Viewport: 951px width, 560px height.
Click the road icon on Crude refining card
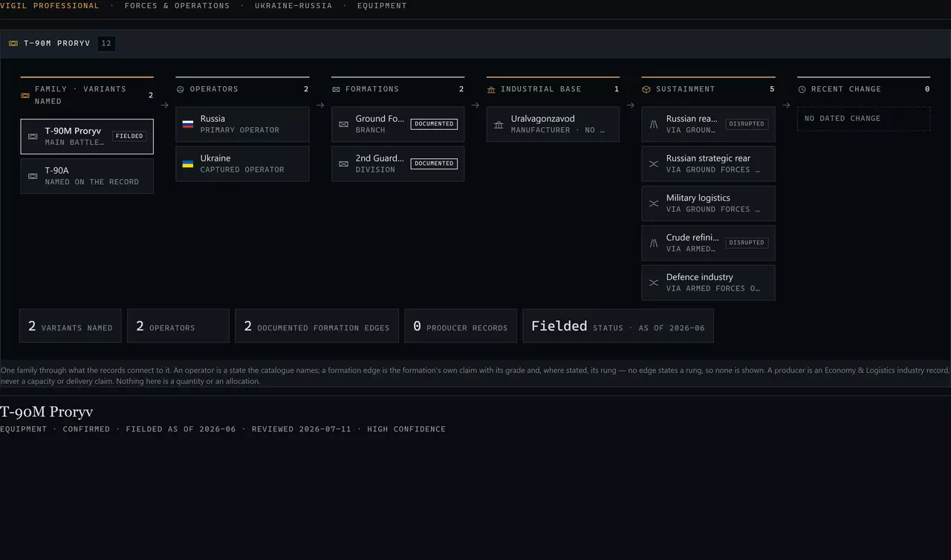[x=654, y=243]
